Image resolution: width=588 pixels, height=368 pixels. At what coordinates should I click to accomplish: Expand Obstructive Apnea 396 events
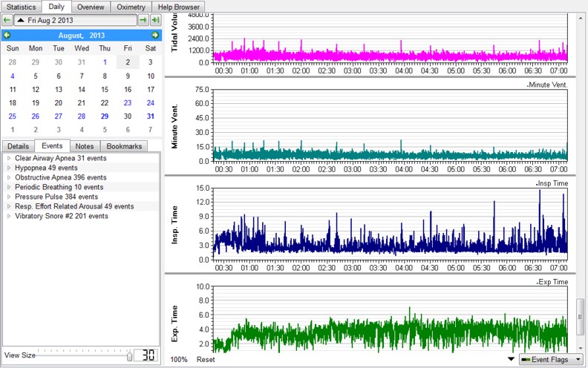point(9,178)
